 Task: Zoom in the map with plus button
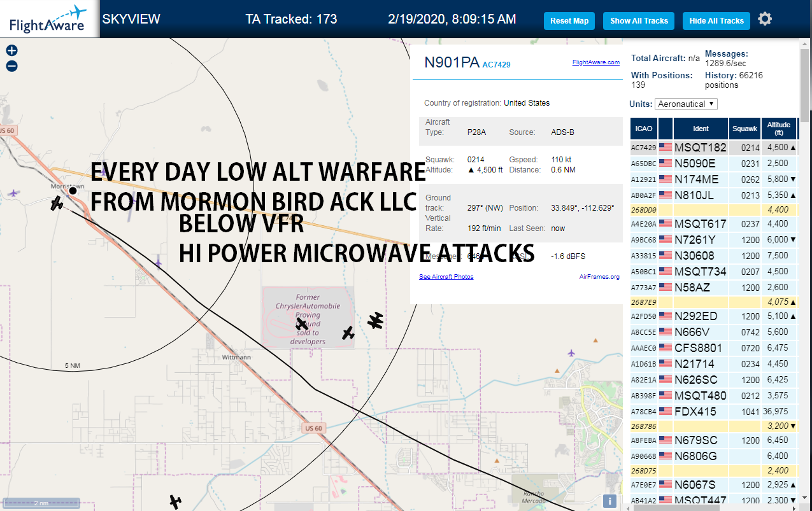coord(11,51)
